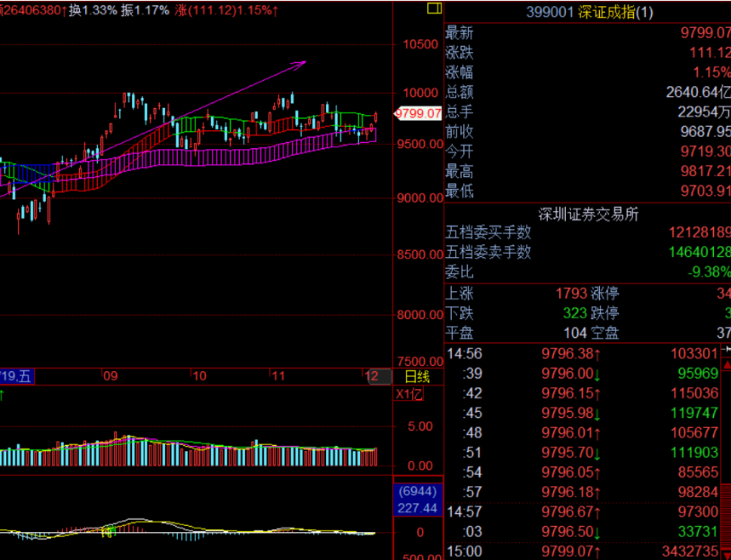Click the X1亿 volume unit label
The height and width of the screenshot is (560, 731).
click(x=408, y=394)
